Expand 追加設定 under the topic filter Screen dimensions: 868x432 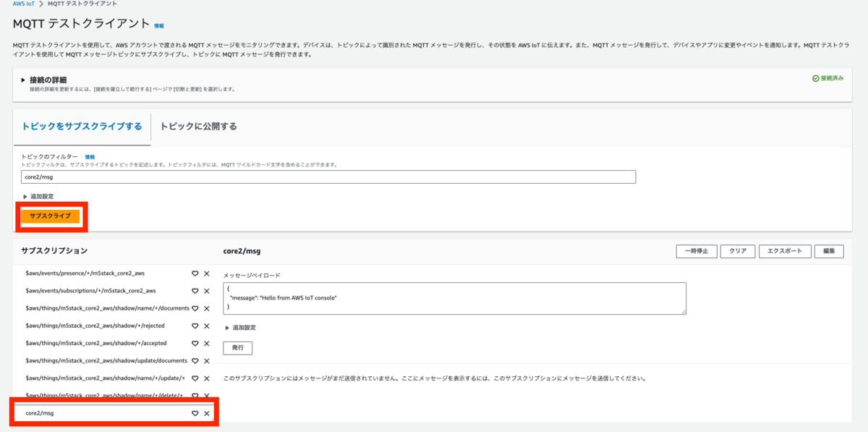pos(38,196)
